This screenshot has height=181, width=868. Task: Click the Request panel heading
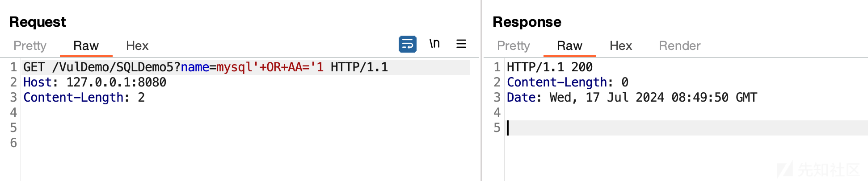[38, 22]
